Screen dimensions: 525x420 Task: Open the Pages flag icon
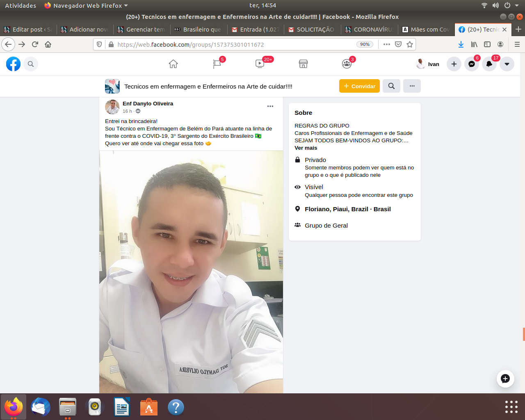coord(217,64)
